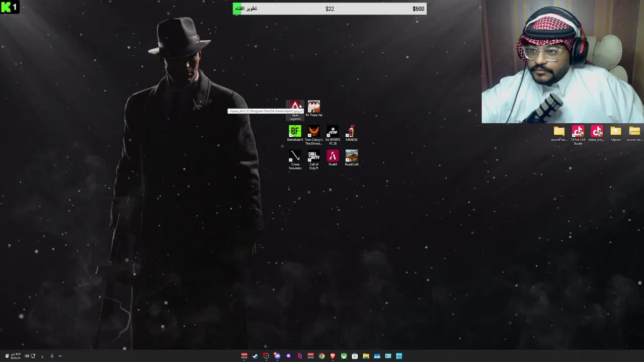644x362 pixels.
Task: Open Steam from the taskbar
Action: point(255,356)
